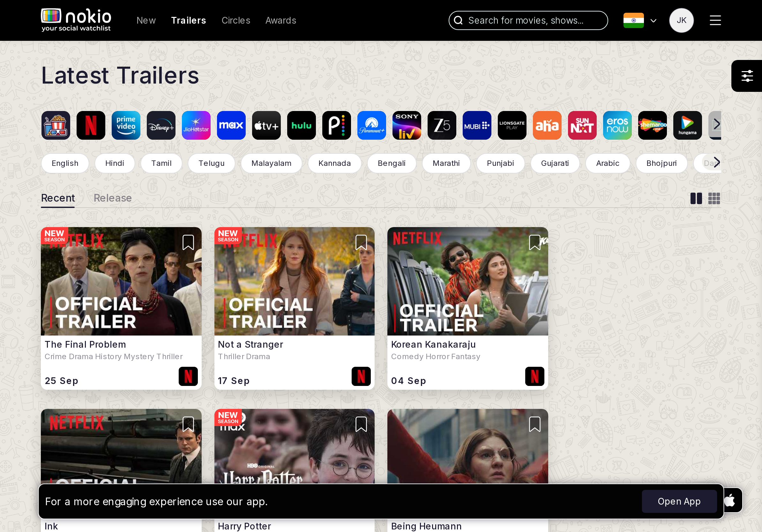The image size is (762, 532).
Task: Select the Netflix streaming service icon
Action: (x=91, y=125)
